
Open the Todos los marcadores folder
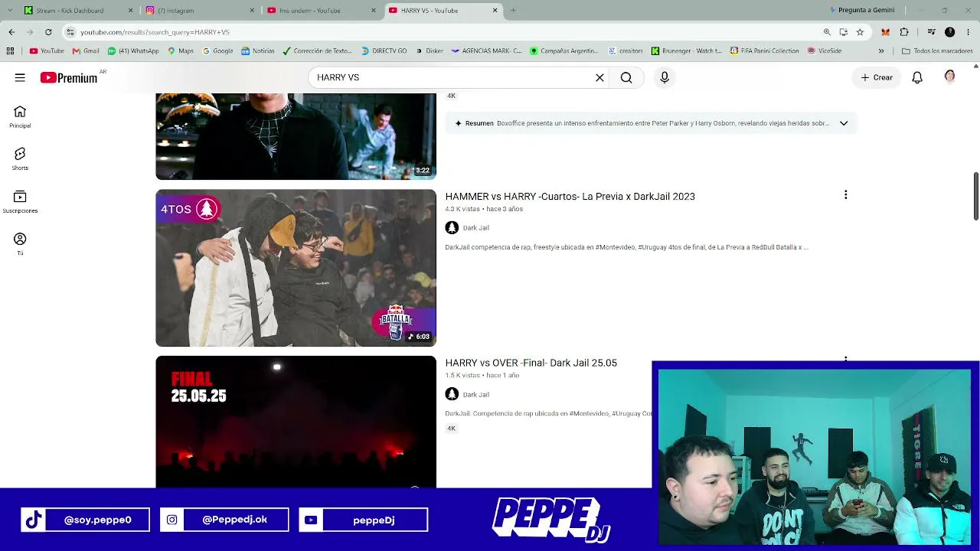coord(938,51)
